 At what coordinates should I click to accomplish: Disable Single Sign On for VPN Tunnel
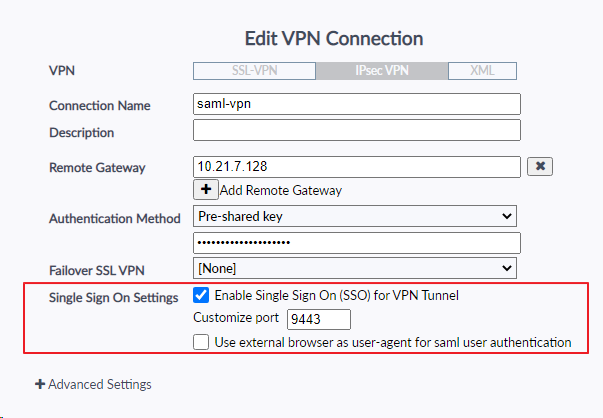click(201, 296)
